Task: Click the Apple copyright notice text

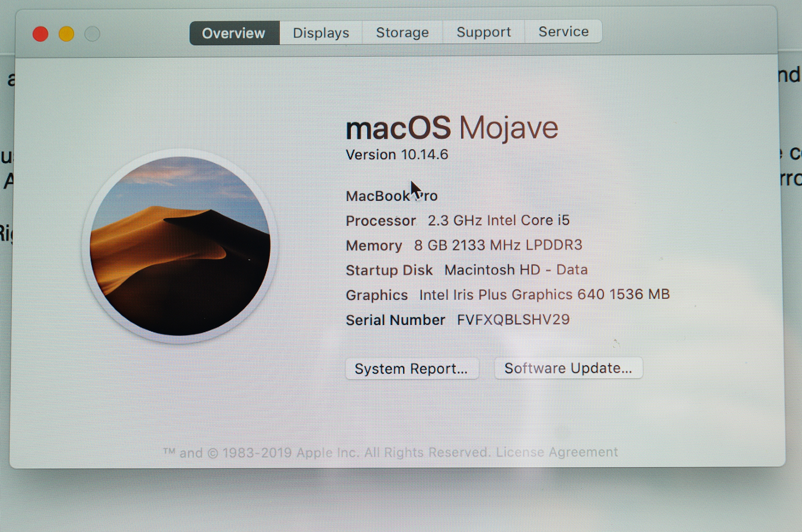Action: 327,453
